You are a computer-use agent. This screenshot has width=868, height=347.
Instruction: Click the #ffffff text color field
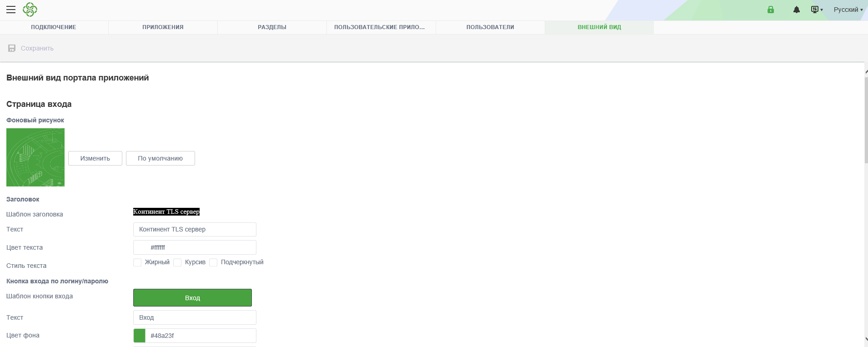(195, 247)
